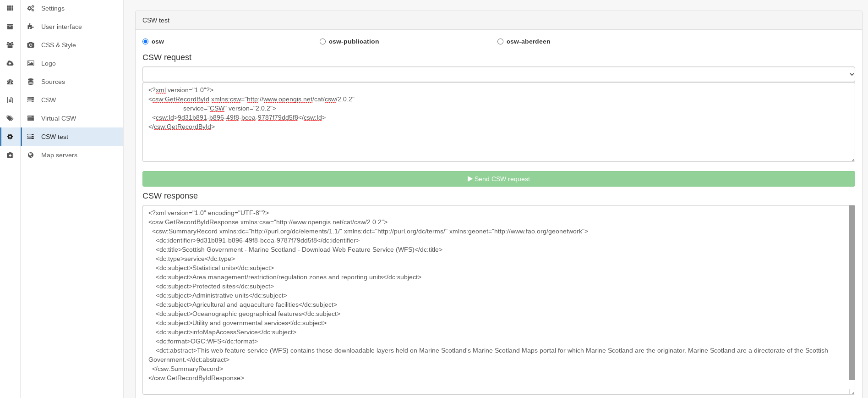
Task: Choose the csw-aberdeen radio option
Action: click(x=501, y=41)
